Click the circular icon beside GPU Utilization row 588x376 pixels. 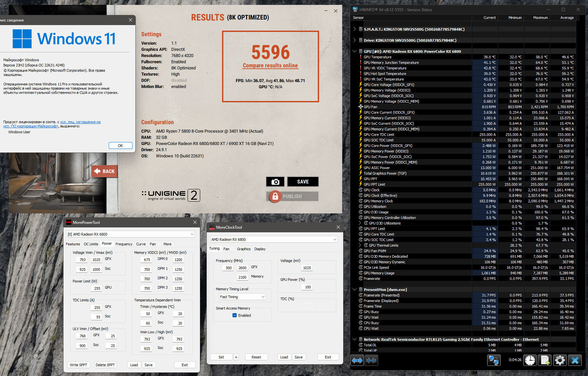pos(361,207)
